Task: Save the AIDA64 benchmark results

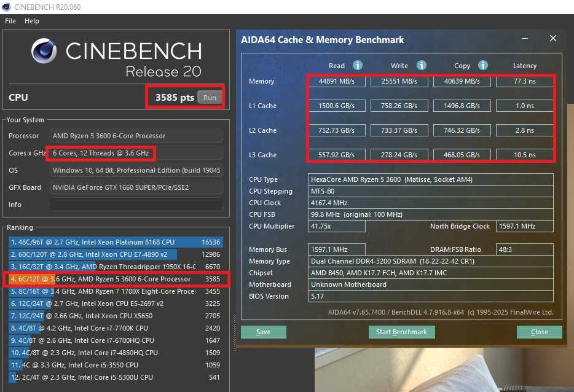Action: 263,332
